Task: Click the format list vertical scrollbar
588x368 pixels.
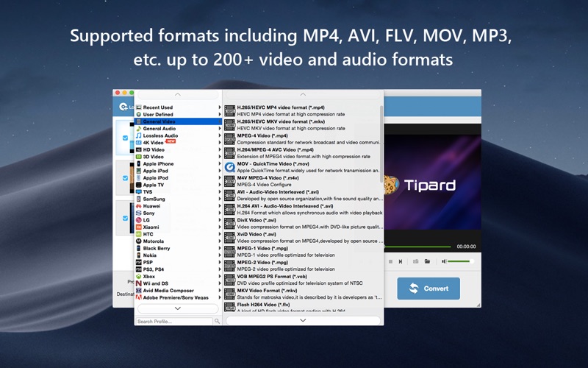Action: [x=381, y=144]
